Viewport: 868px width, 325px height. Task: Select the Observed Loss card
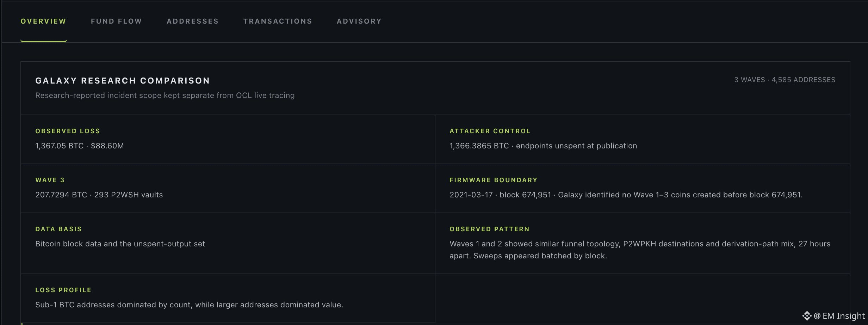228,139
